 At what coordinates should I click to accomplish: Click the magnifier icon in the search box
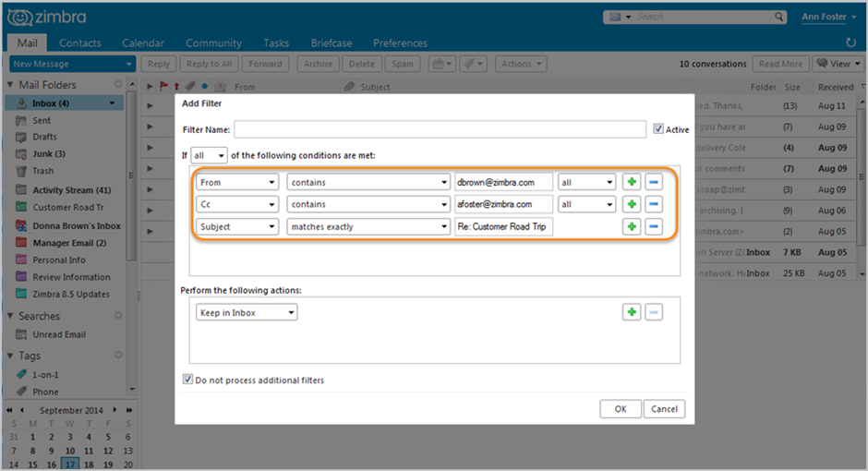pyautogui.click(x=778, y=17)
